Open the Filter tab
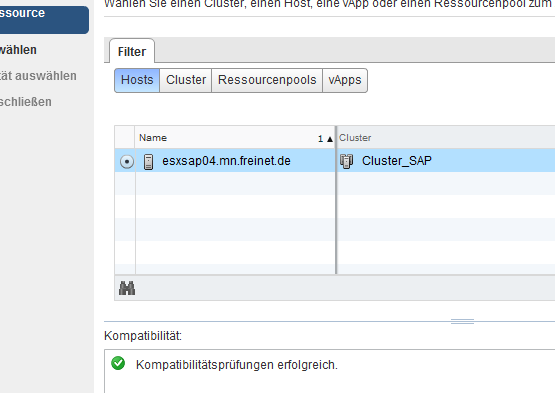The width and height of the screenshot is (555, 393). coord(132,51)
